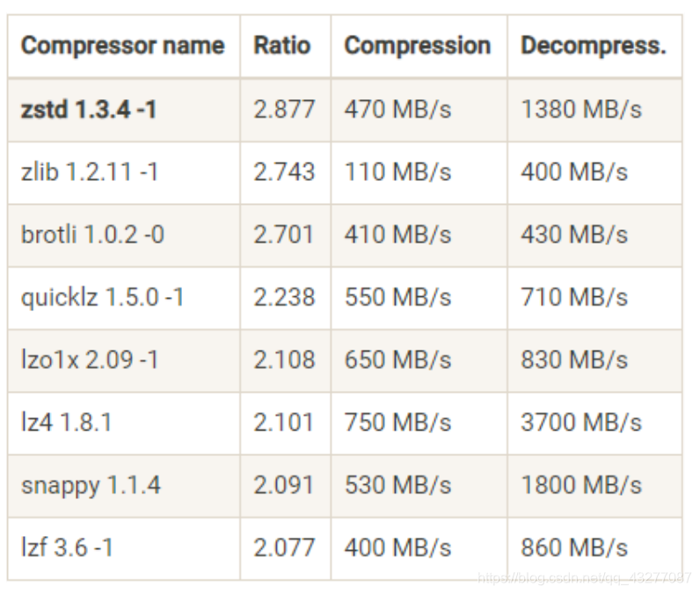The image size is (700, 594).
Task: Click the 3700 MB/s decompression value
Action: (581, 423)
